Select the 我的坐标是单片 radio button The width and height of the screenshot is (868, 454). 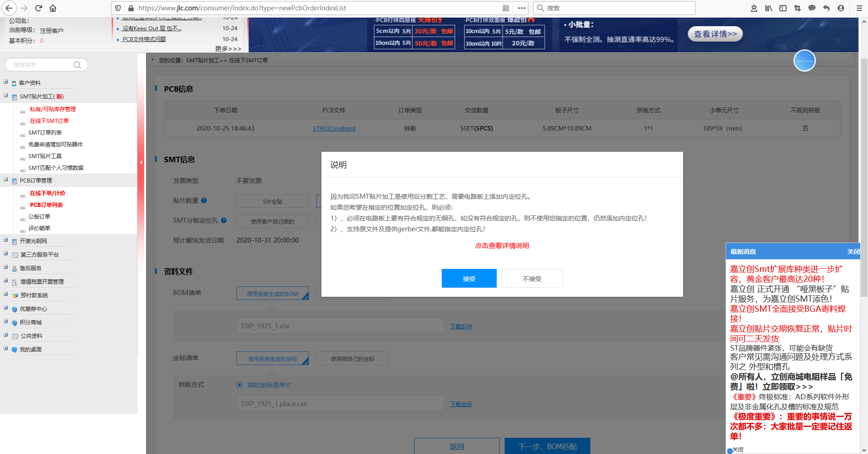click(240, 384)
